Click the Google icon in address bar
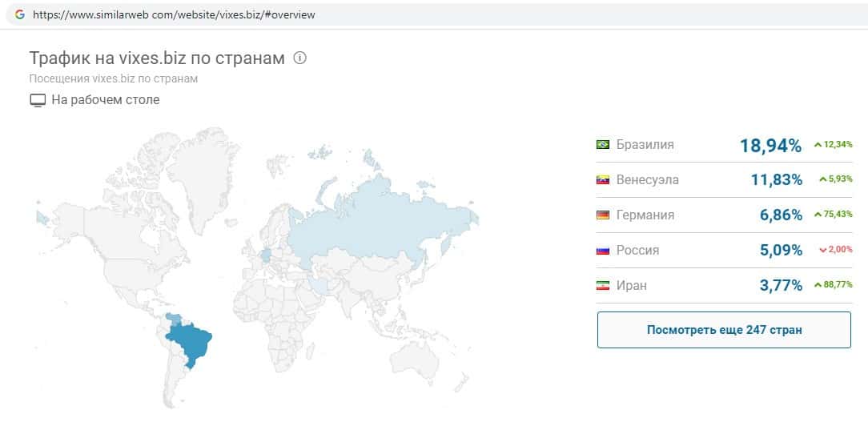Viewport: 868px width, 426px height. coord(20,15)
